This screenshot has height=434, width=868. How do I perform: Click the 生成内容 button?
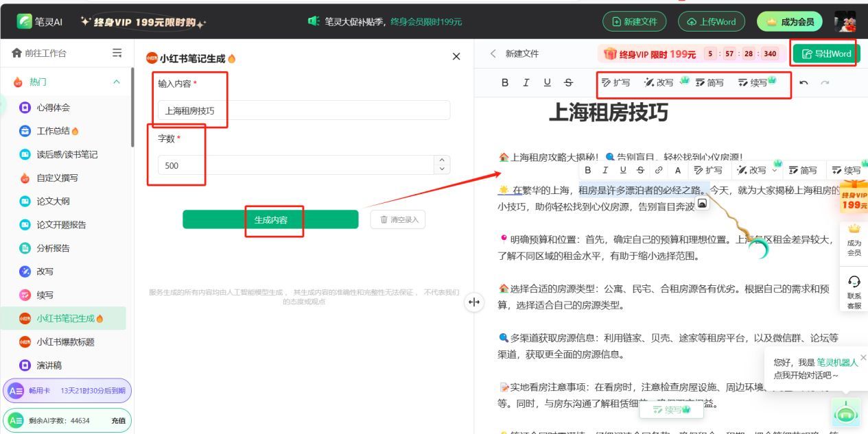270,219
